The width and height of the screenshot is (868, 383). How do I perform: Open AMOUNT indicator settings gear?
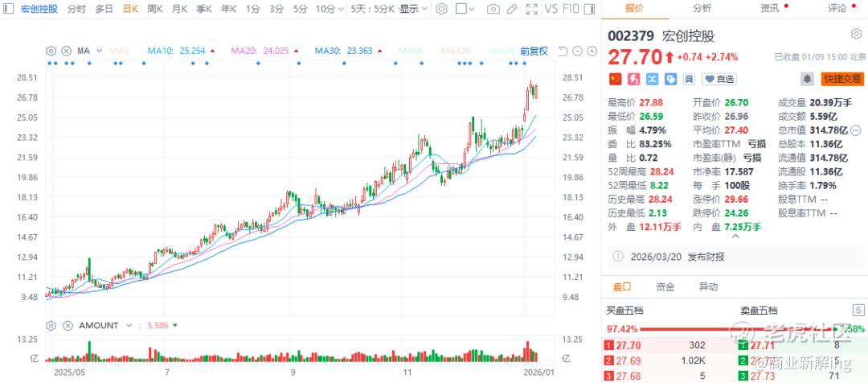[51, 326]
